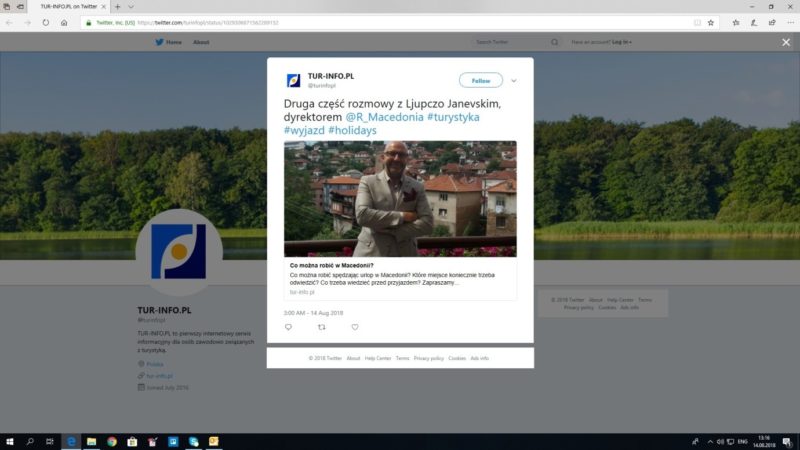Open Microsoft Store from the taskbar
The image size is (800, 450).
point(132,441)
